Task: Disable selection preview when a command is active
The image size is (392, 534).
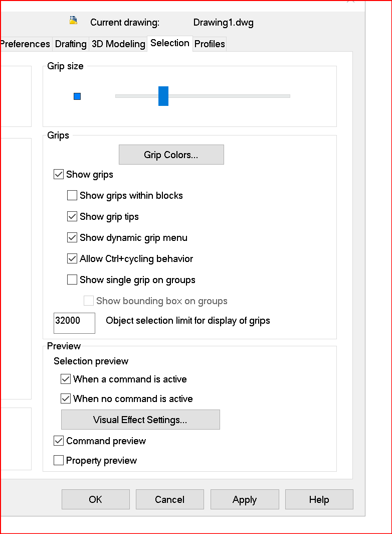Action: click(65, 379)
